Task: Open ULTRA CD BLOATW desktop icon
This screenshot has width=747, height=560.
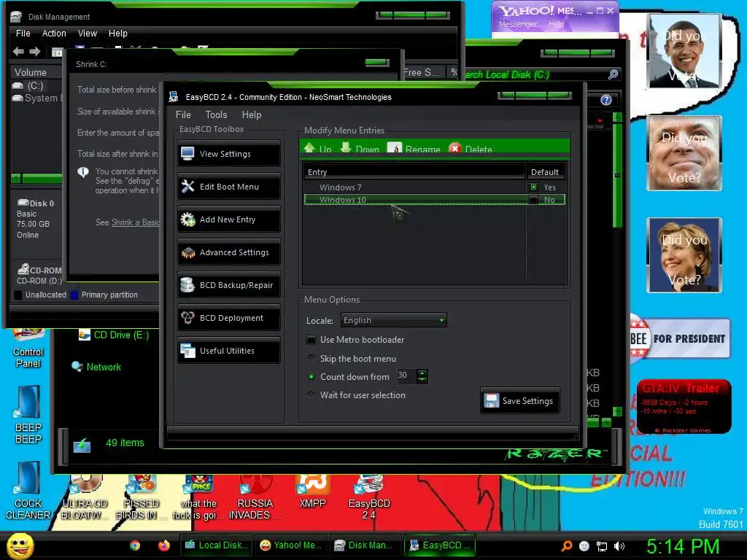Action: pos(85,497)
